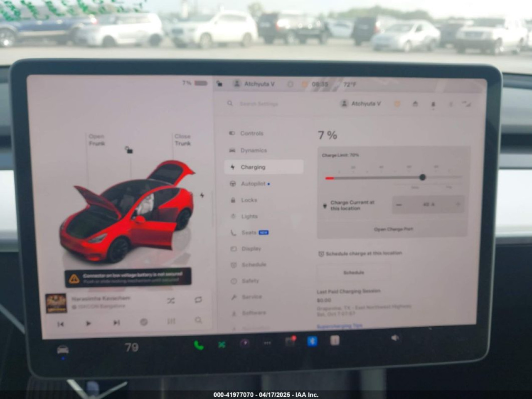Tap the Schedule button under scheduled charging

(x=354, y=273)
